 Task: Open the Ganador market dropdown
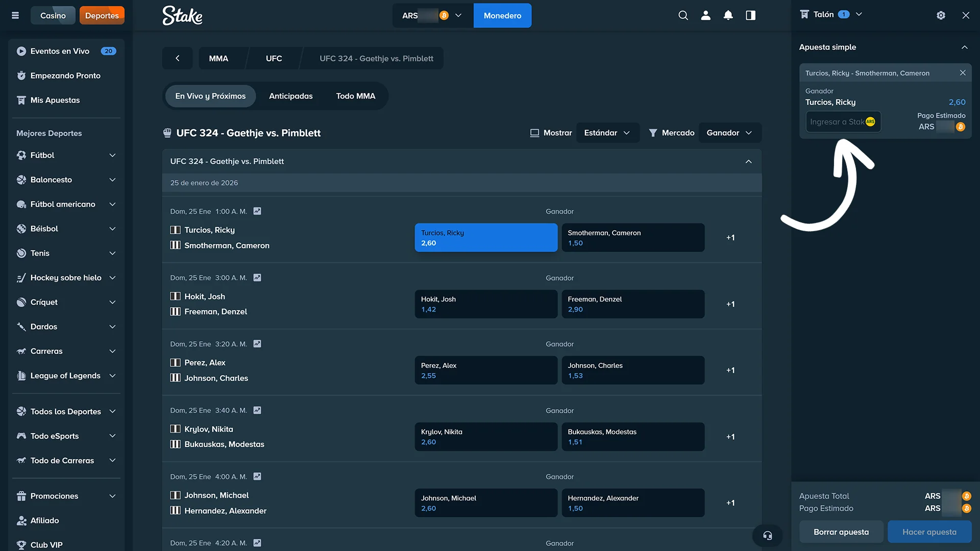point(729,133)
